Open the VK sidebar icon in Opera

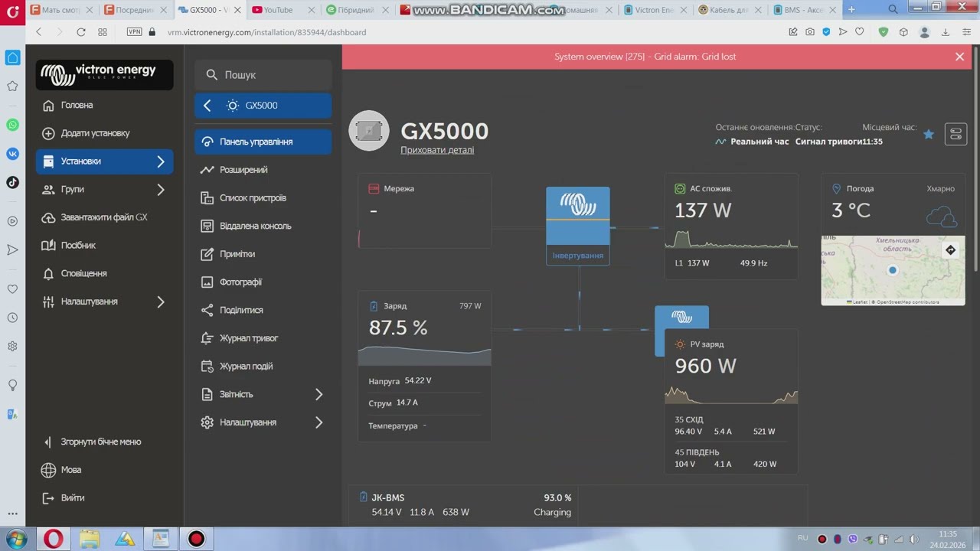pos(12,154)
